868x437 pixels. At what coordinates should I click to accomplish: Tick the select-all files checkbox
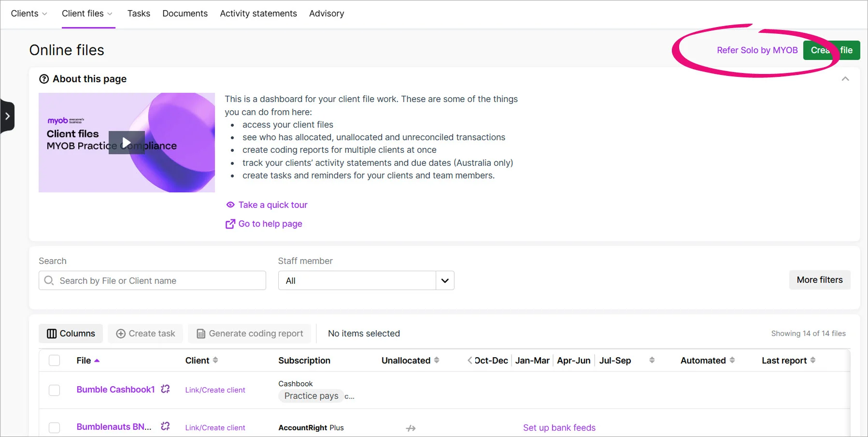click(55, 361)
